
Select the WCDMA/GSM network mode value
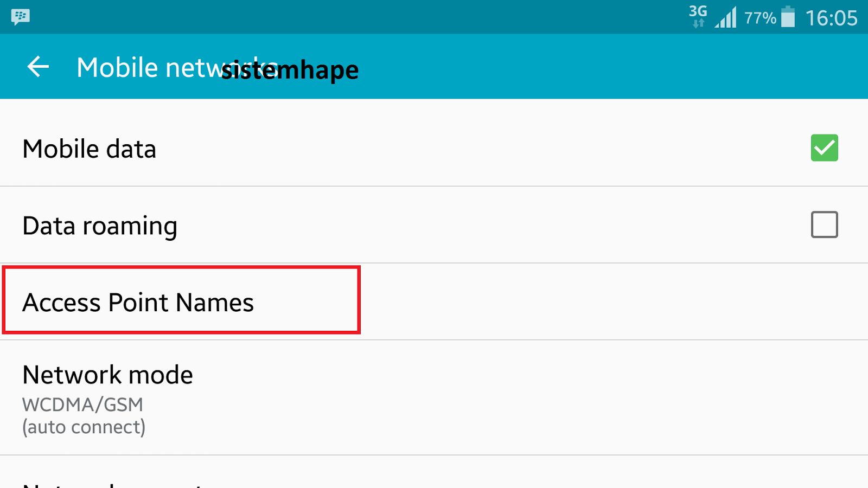pyautogui.click(x=82, y=404)
